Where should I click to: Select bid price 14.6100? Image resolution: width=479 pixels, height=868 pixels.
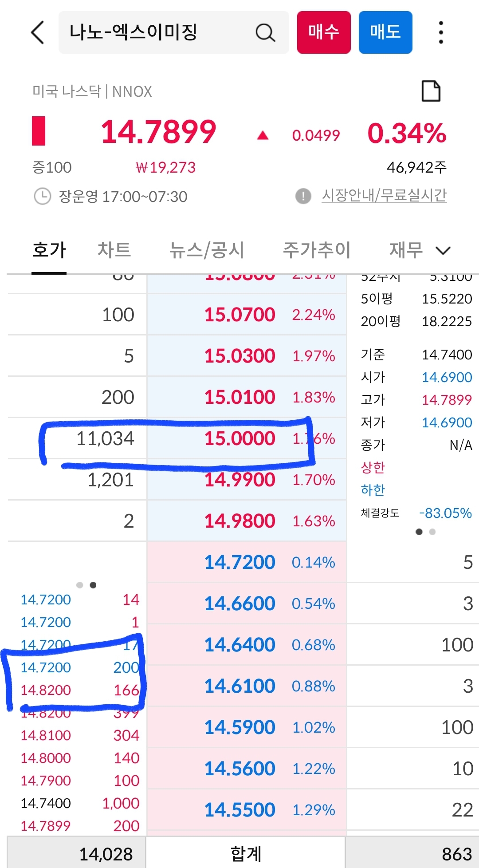tap(239, 686)
